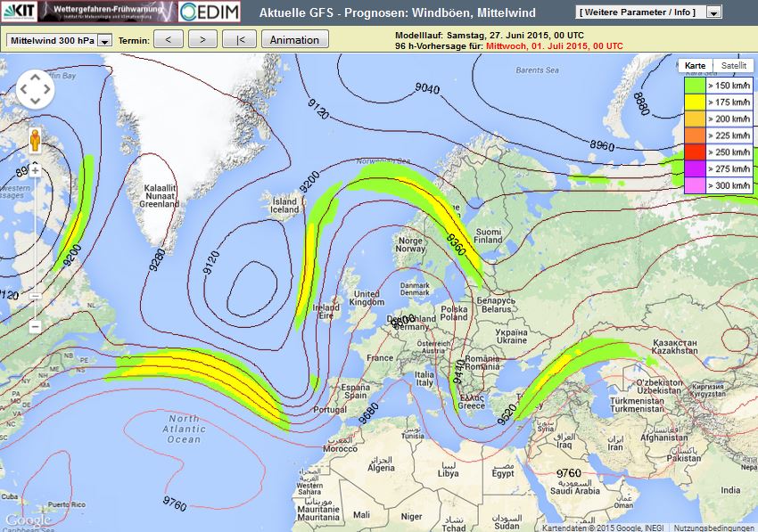Click the CEDIM logo
This screenshot has height=532, width=758.
click(x=210, y=11)
